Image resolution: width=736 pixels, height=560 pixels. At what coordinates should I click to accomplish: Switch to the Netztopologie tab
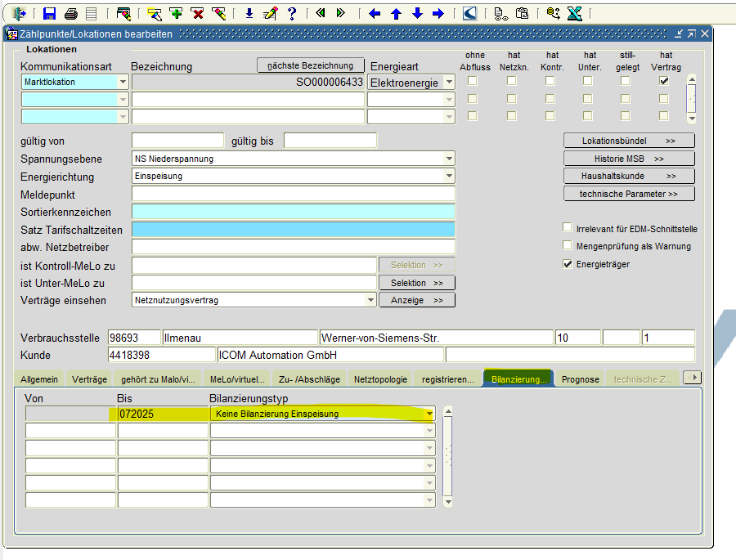point(380,379)
